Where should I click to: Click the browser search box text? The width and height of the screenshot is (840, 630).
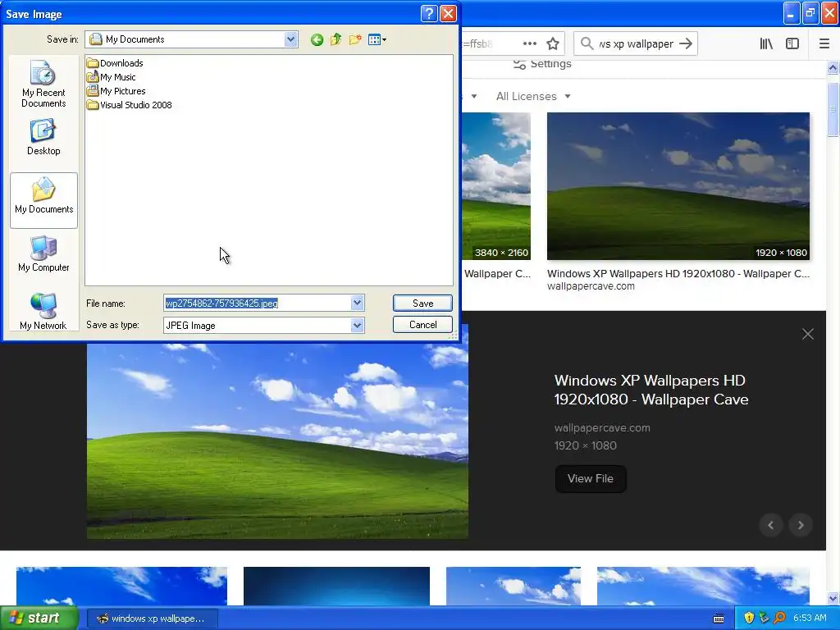(x=636, y=44)
